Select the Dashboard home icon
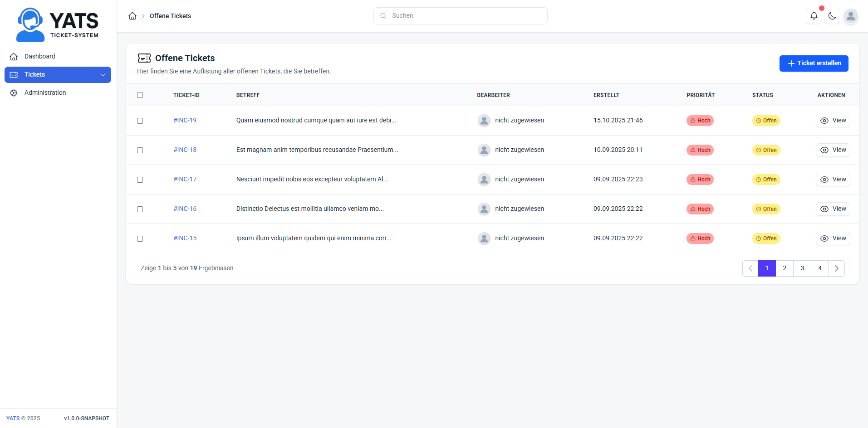Viewport: 868px width, 428px height. point(14,56)
